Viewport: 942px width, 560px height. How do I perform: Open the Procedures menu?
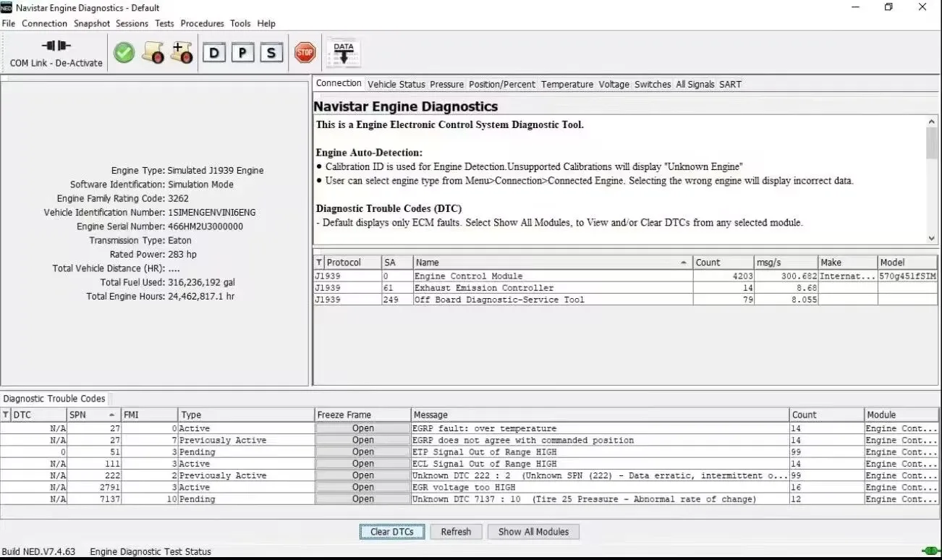[x=202, y=23]
